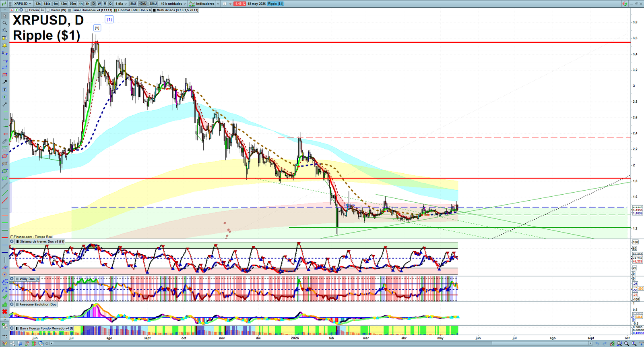Image resolution: width=644 pixels, height=347 pixels.
Task: Click the Indicadores chart icon
Action: tap(192, 4)
